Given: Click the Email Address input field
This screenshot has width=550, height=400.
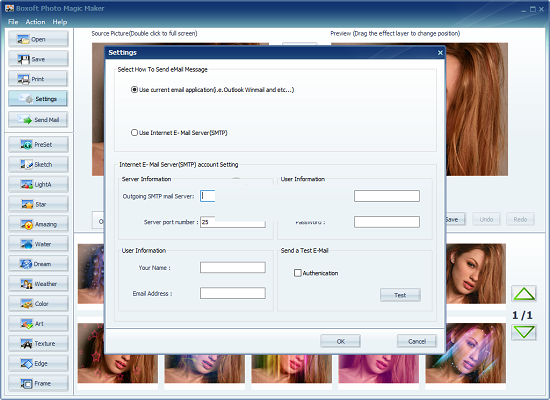Looking at the screenshot, I should point(233,293).
